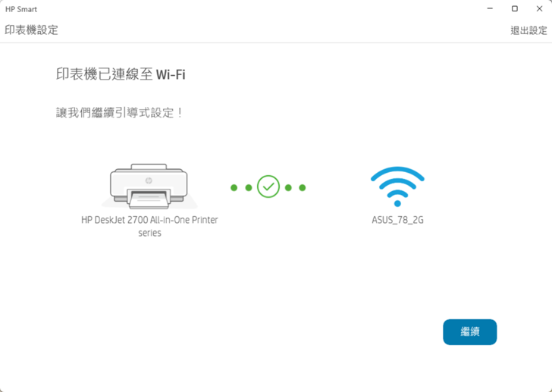Maximize the HP Smart window
552x392 pixels.
pos(514,9)
